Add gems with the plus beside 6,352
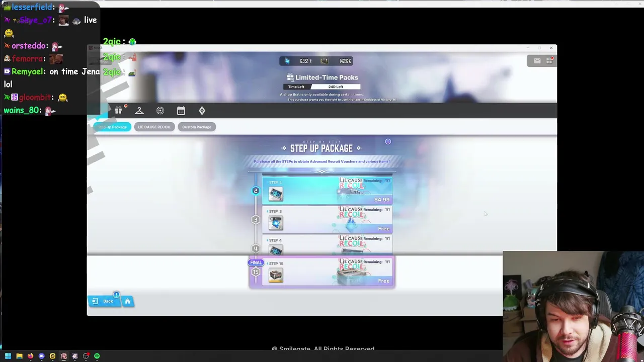The image size is (644, 362). 310,61
